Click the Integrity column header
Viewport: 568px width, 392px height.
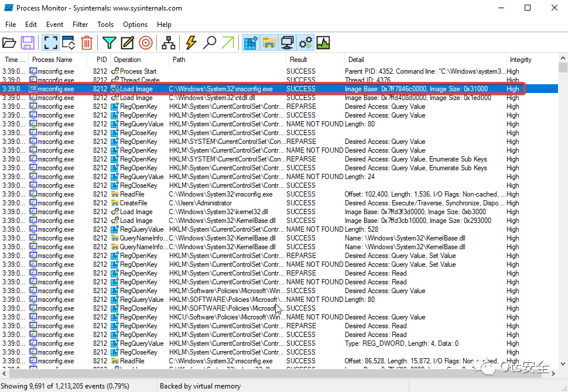pos(532,60)
